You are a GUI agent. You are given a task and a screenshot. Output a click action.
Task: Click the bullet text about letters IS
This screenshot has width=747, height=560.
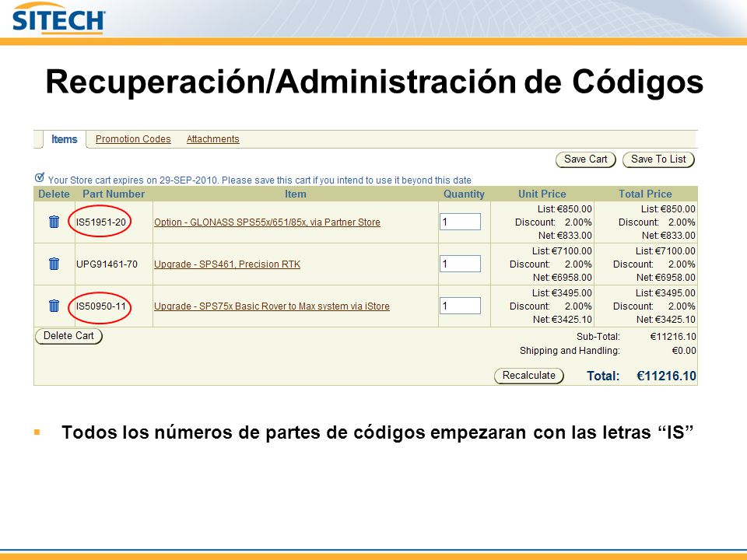[377, 432]
